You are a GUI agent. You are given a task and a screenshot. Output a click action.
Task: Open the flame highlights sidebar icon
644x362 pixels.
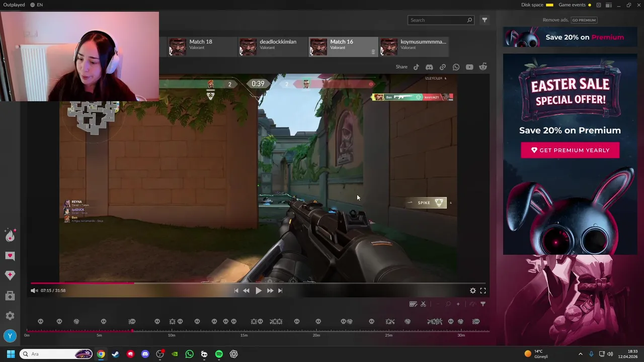point(10,235)
